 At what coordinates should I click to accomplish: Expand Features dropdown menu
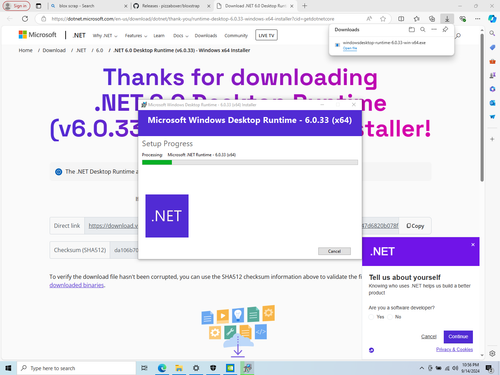pyautogui.click(x=136, y=36)
